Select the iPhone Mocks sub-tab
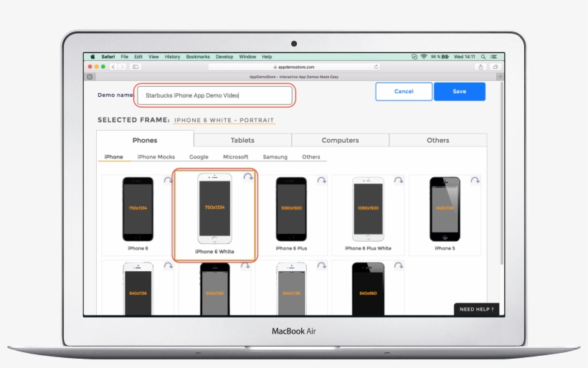 pyautogui.click(x=156, y=157)
